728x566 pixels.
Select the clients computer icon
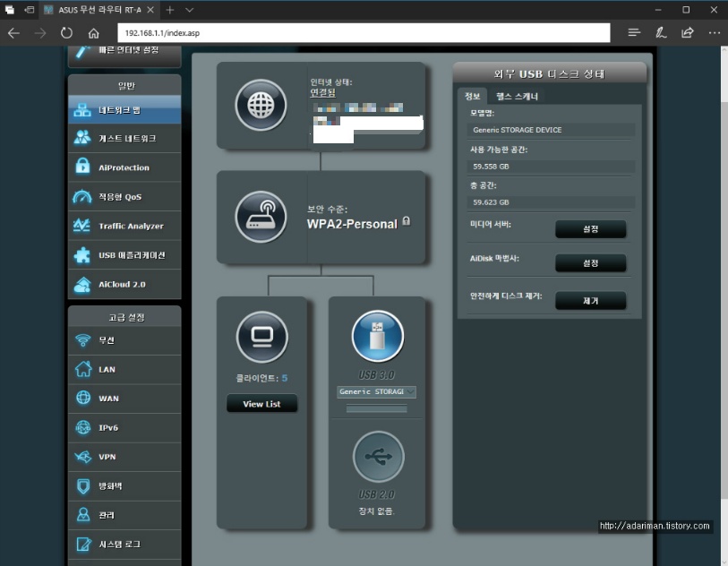[261, 337]
